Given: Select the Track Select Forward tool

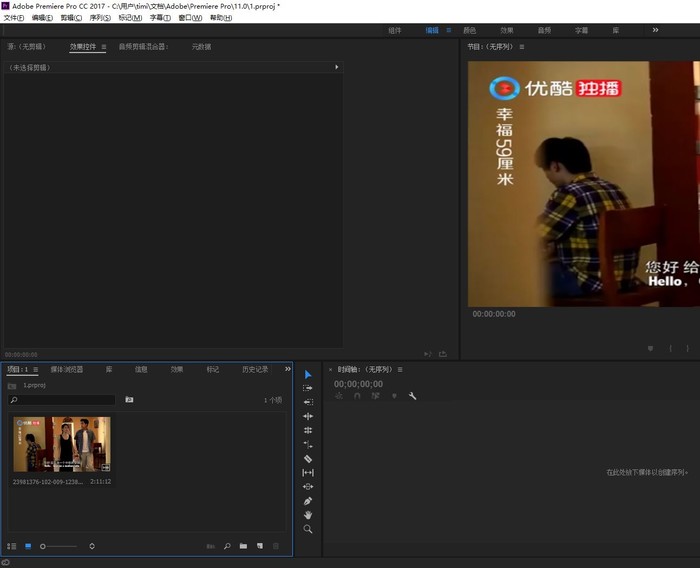Looking at the screenshot, I should pyautogui.click(x=308, y=388).
